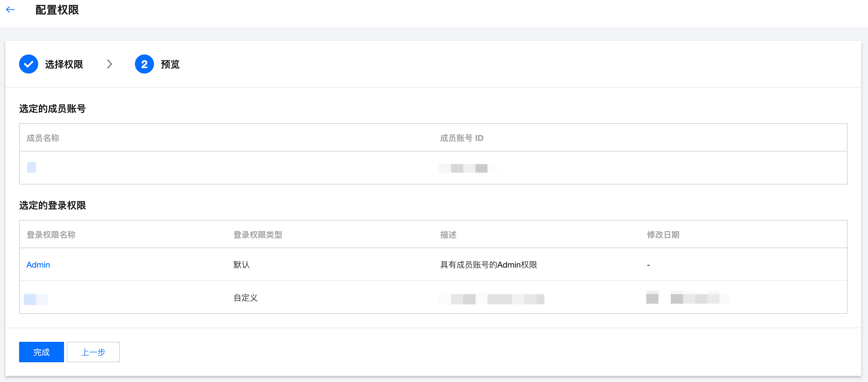Click the 修改日期 column header
The image size is (868, 382).
pos(663,235)
